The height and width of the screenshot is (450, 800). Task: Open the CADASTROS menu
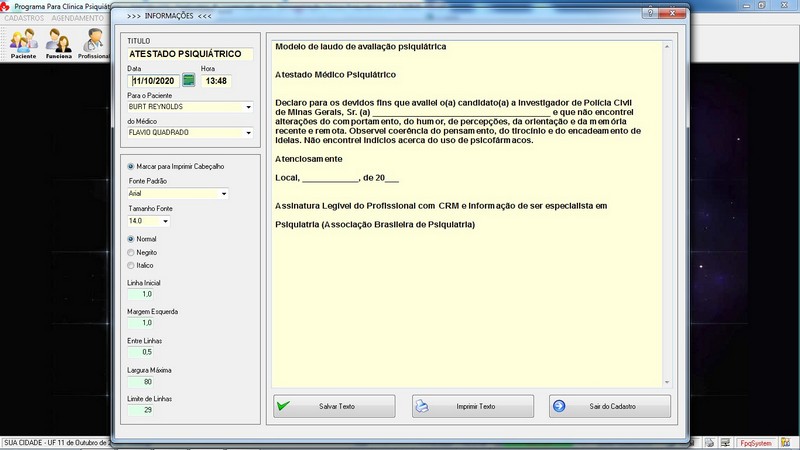point(24,18)
